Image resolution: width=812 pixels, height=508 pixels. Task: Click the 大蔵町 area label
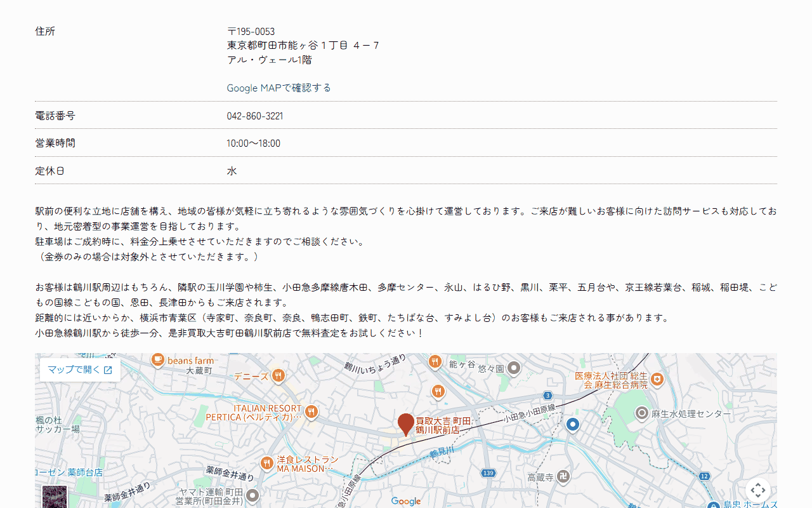click(200, 370)
